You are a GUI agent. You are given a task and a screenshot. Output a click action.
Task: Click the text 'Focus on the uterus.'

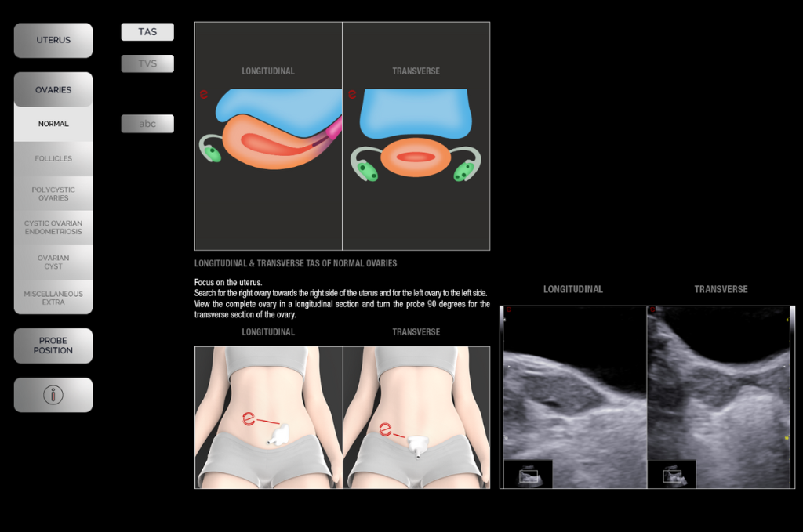click(228, 282)
